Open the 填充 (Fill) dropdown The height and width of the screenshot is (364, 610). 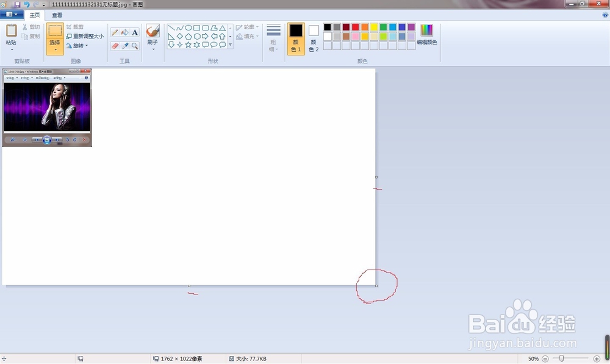pos(248,36)
